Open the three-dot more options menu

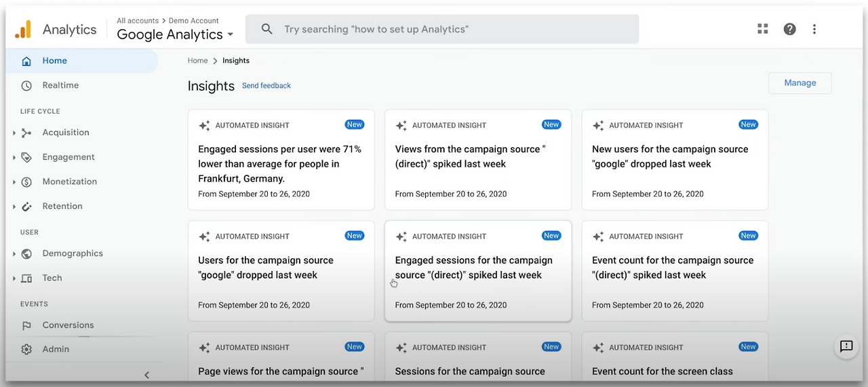point(814,28)
